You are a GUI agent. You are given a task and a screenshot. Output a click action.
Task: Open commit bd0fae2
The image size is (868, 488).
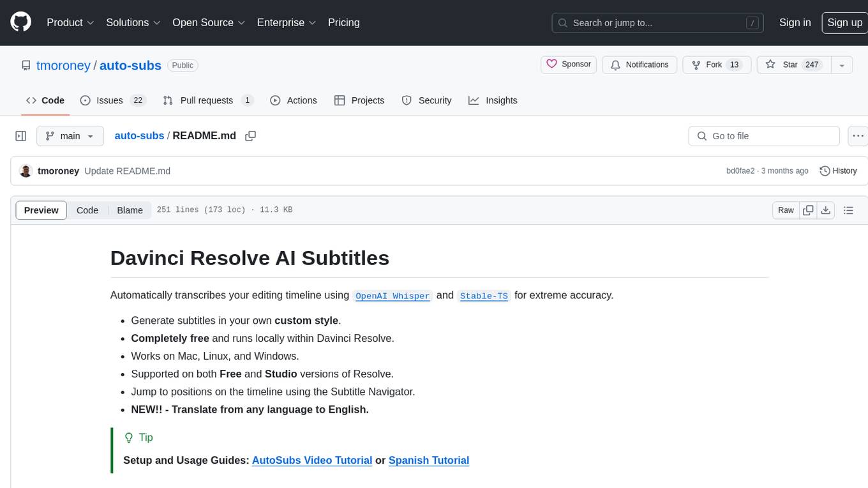click(740, 171)
